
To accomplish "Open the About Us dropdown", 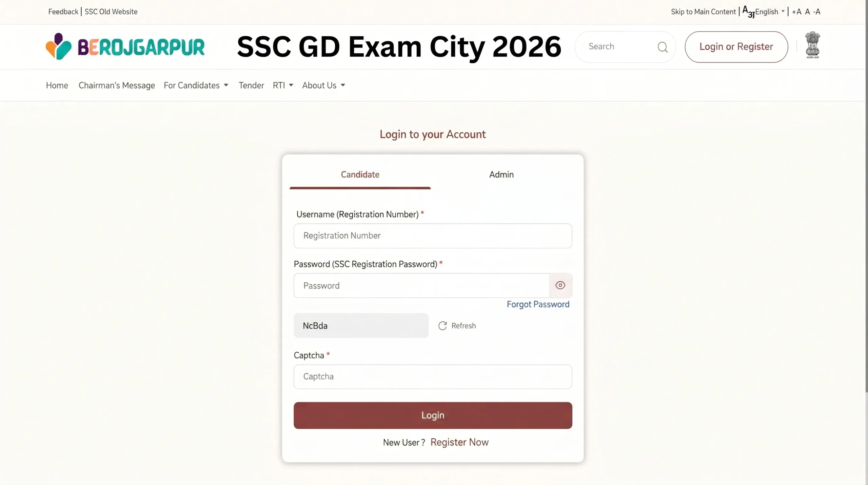I will [x=323, y=85].
